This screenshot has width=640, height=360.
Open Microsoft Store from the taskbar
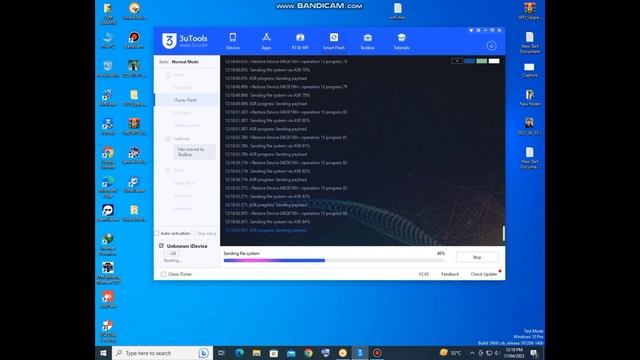coord(273,353)
